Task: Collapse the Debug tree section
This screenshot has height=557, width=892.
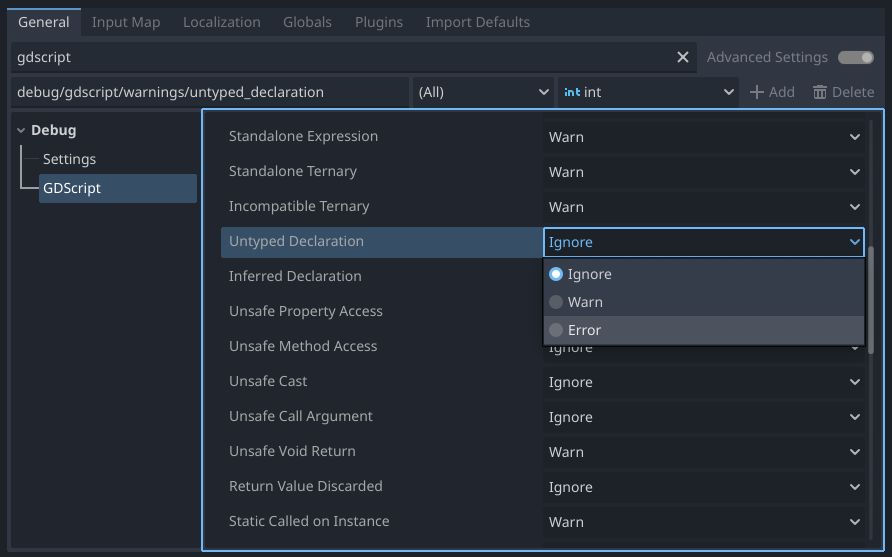Action: coord(21,131)
